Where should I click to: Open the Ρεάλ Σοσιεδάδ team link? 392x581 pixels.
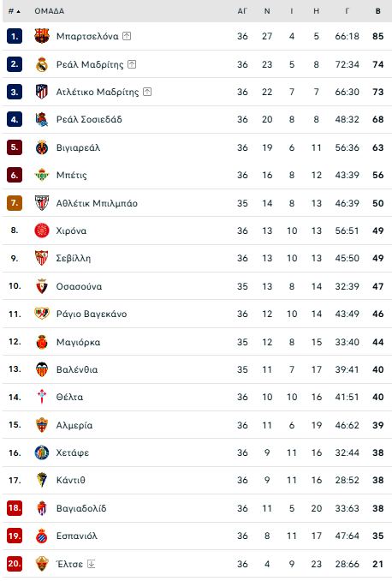[x=89, y=119]
